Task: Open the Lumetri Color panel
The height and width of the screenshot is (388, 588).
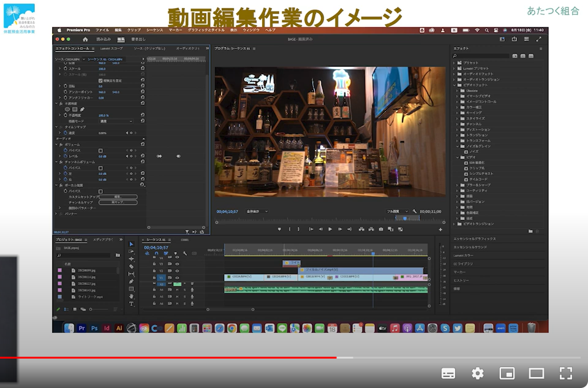Action: (x=464, y=256)
